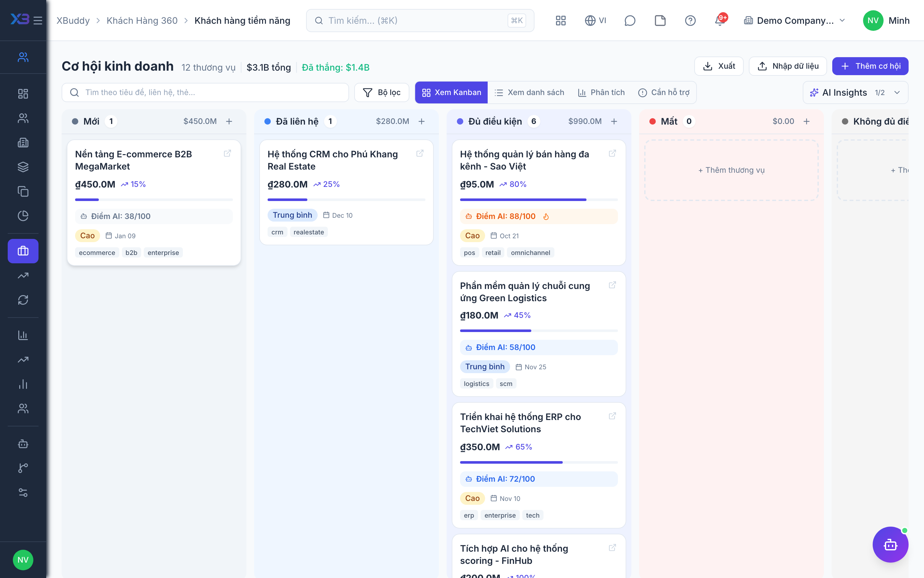Switch to Phân tích tab
The image size is (924, 578).
[x=601, y=92]
